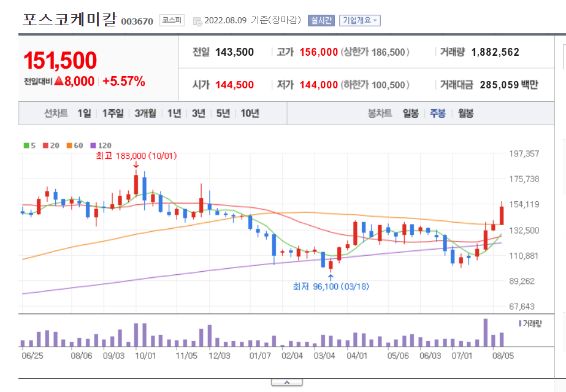
Task: Click the 최저 96,100 (03/18) marker
Action: 331,286
